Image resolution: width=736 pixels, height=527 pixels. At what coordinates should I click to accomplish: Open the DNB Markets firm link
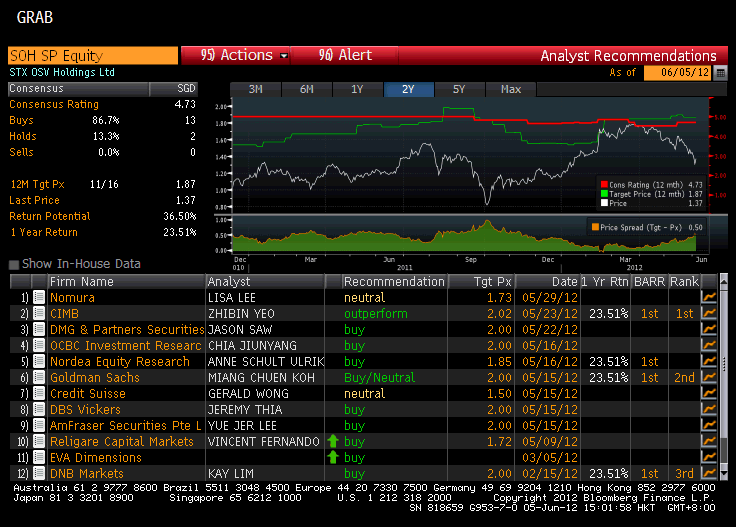87,473
